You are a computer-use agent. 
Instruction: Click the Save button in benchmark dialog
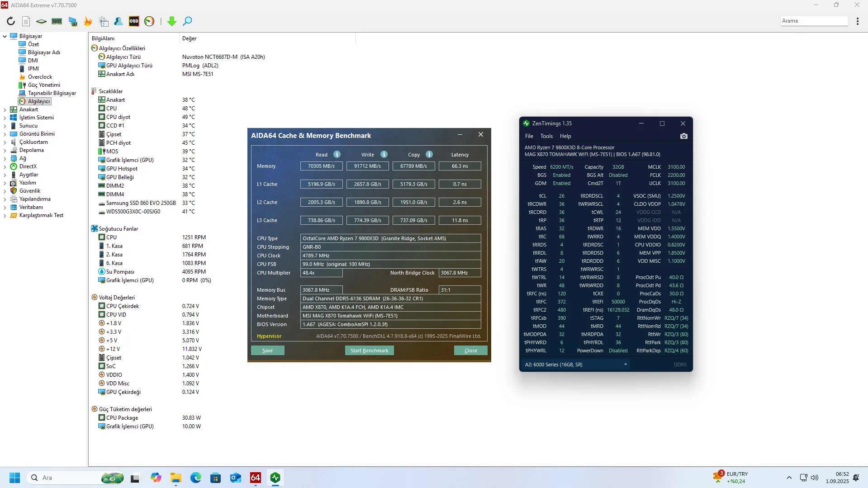(267, 351)
